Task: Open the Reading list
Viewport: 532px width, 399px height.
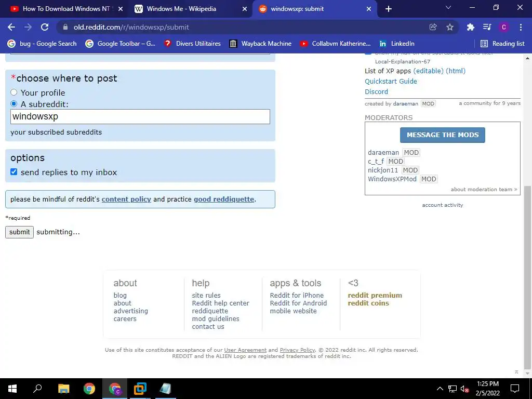Action: [502, 44]
